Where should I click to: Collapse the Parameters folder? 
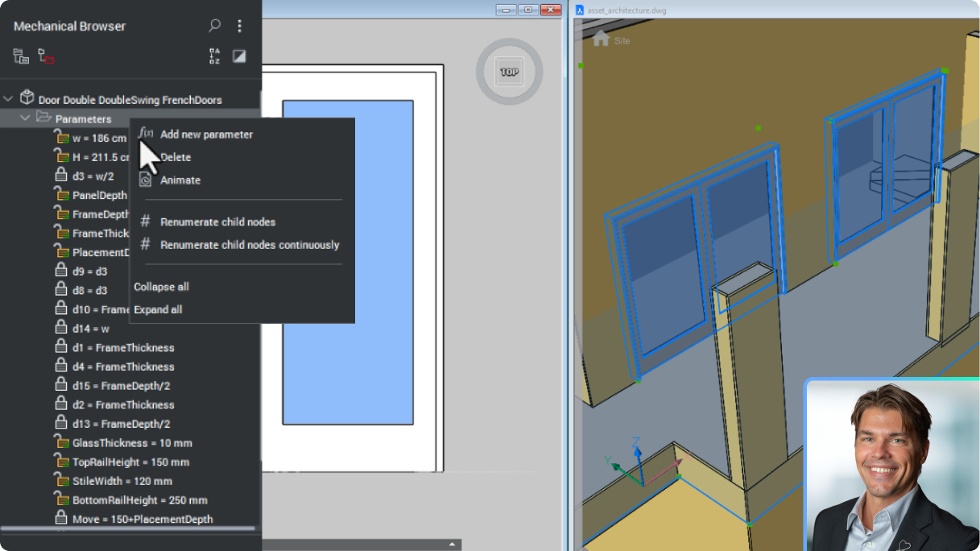(x=24, y=118)
